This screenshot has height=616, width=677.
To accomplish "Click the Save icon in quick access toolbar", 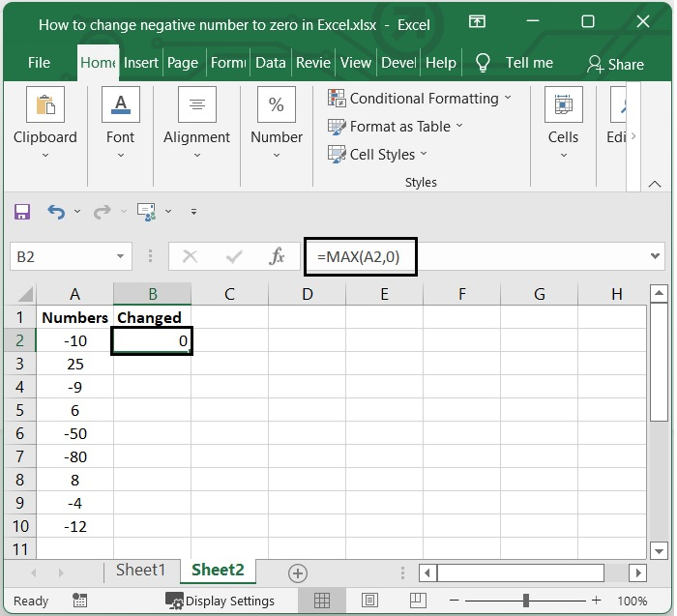I will point(22,212).
